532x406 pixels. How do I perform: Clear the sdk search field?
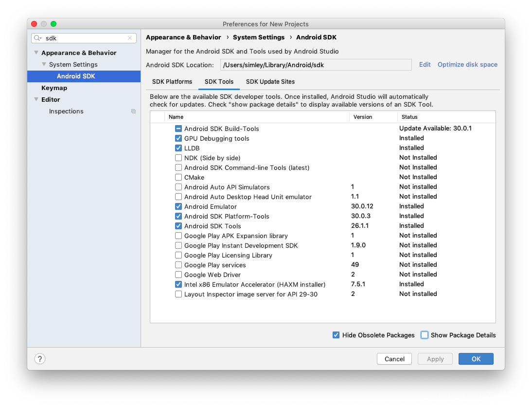point(130,38)
